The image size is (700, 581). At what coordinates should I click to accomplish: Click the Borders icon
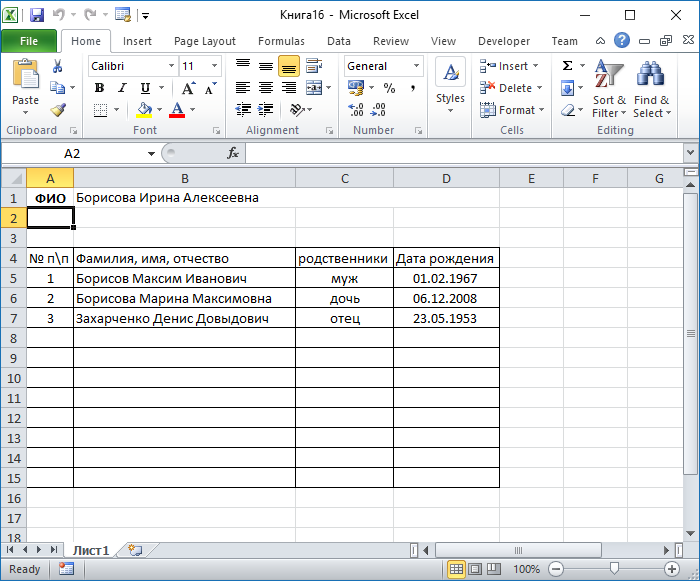pyautogui.click(x=100, y=110)
